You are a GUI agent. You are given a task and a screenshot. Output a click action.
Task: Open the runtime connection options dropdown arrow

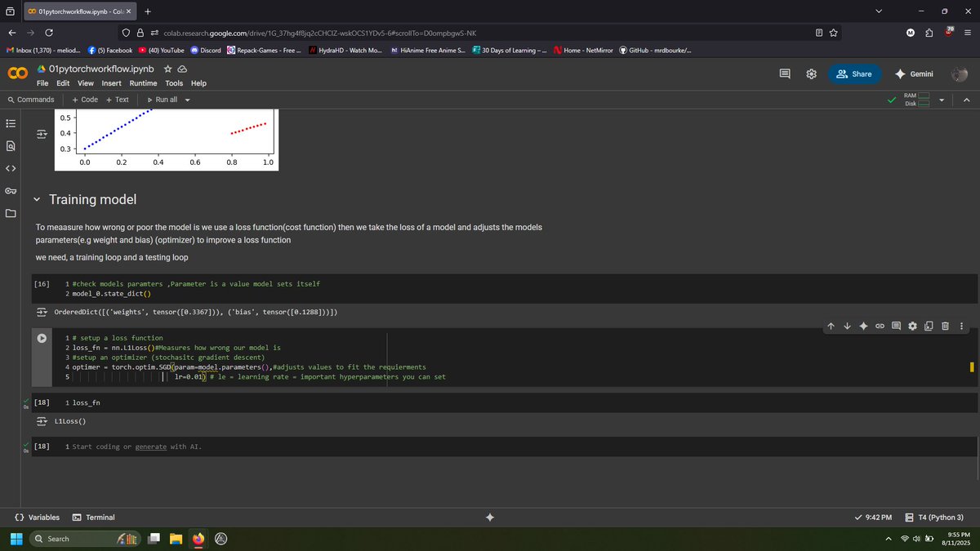[x=942, y=100]
